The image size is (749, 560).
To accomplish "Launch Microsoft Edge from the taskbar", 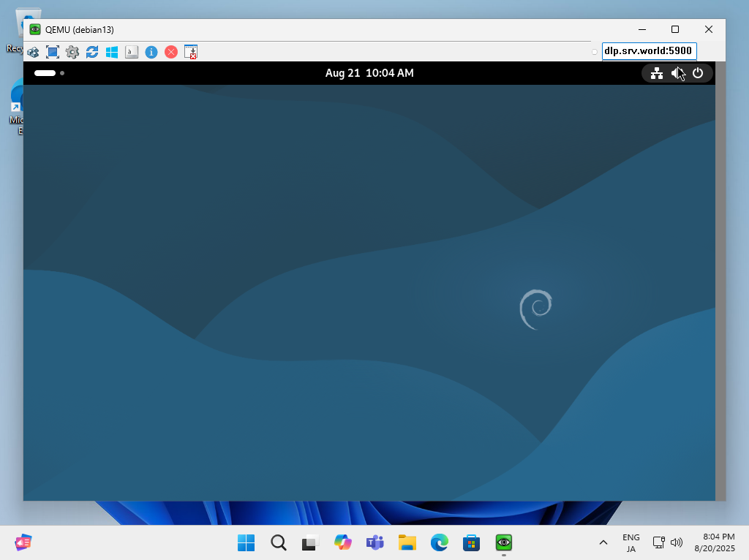I will click(x=440, y=542).
